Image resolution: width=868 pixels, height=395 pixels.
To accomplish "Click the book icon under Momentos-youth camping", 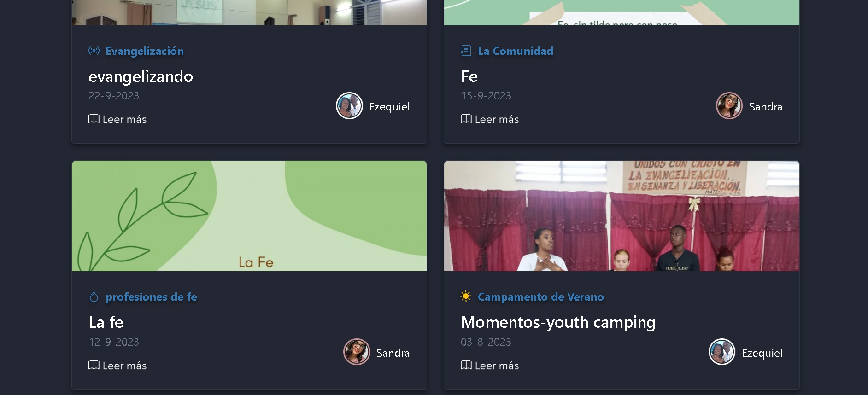I will 466,365.
